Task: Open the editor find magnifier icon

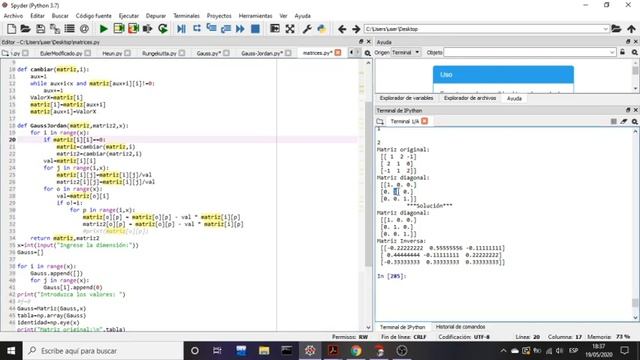Action: [x=367, y=53]
